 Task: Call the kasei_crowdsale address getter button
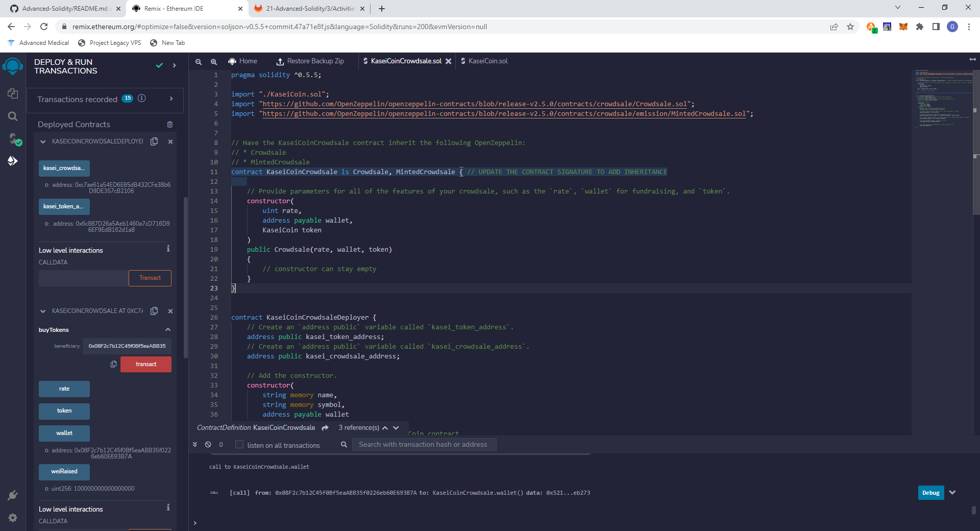64,168
